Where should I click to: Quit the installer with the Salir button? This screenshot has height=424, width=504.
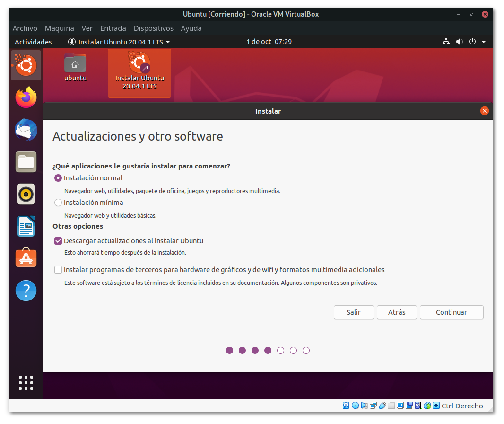[354, 312]
